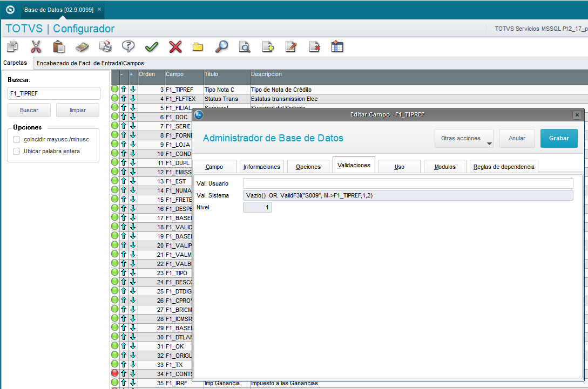Click the 'Status Trans' title cell
Screen dimensions: 588x389
227,99
